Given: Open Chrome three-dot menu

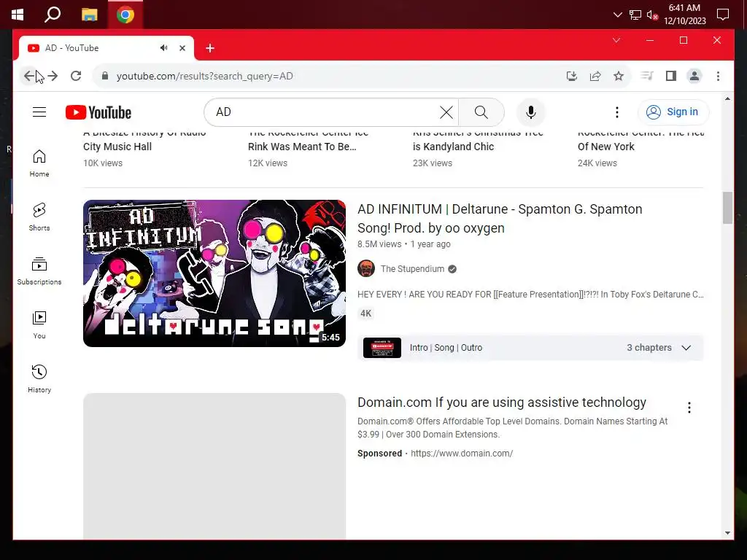Looking at the screenshot, I should click(718, 76).
